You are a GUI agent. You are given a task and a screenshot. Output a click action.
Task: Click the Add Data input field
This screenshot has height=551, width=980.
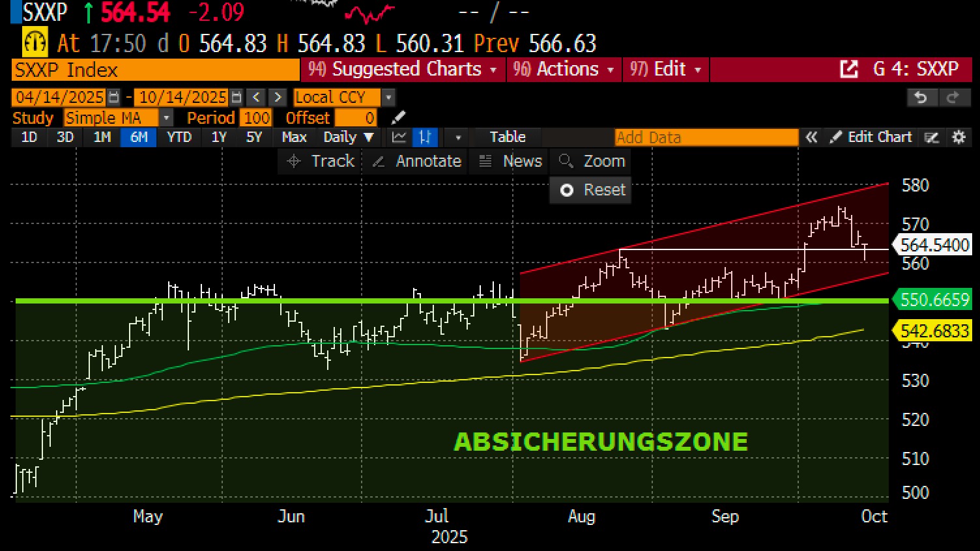point(706,137)
